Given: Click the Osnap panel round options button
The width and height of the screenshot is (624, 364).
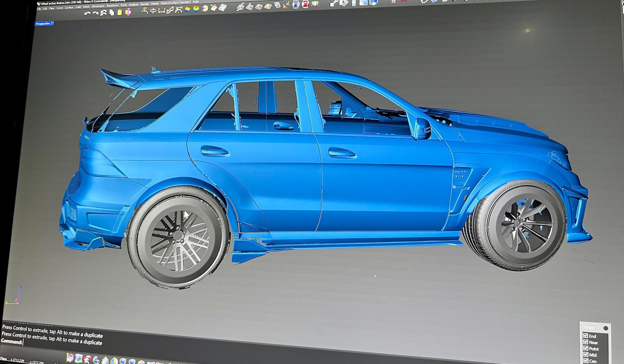Looking at the screenshot, I should [605, 328].
